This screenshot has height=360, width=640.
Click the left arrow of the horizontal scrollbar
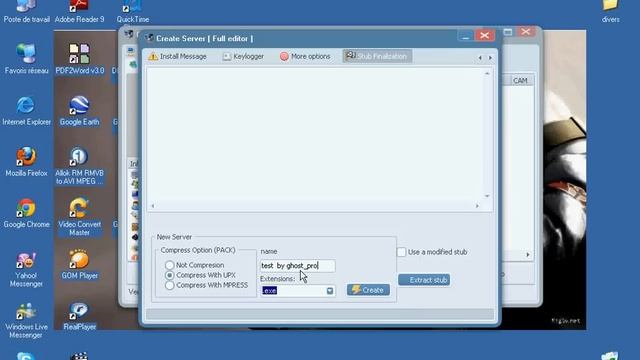tap(153, 206)
